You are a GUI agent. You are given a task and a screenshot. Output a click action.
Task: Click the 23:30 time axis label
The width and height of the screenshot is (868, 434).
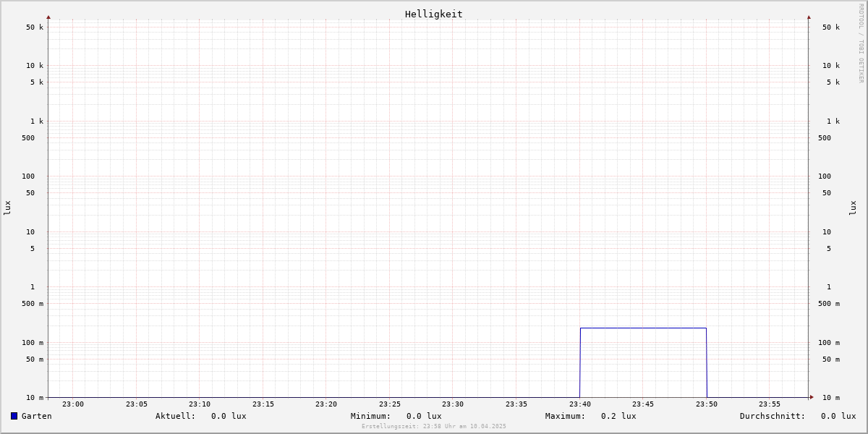(x=453, y=404)
